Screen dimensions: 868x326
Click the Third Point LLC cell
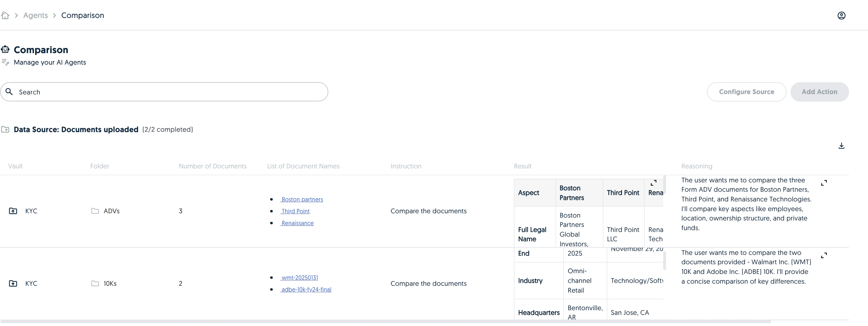[623, 234]
